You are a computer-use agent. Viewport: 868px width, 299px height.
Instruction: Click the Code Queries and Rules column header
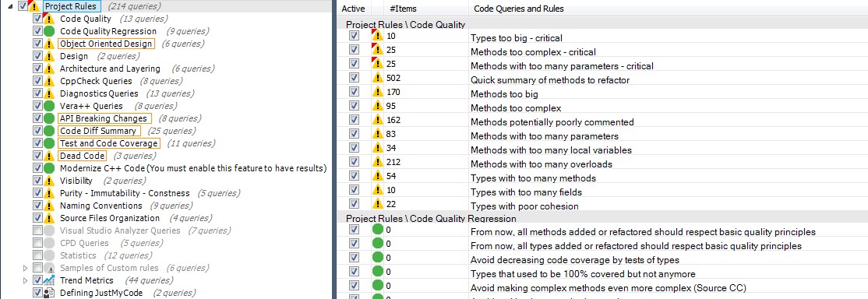519,9
